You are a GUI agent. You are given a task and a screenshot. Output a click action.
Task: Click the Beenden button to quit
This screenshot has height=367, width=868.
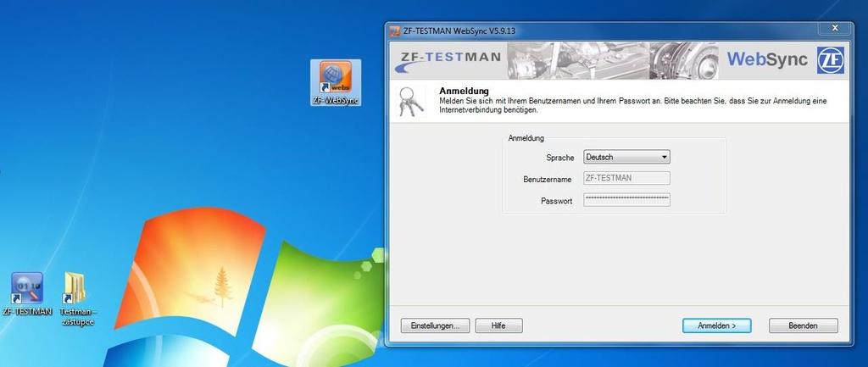coord(804,325)
